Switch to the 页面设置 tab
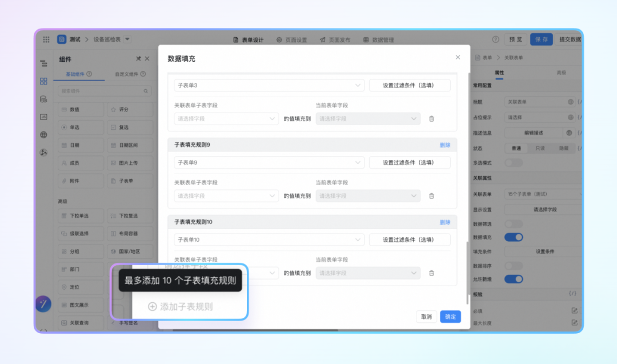This screenshot has height=364, width=617. coord(291,40)
